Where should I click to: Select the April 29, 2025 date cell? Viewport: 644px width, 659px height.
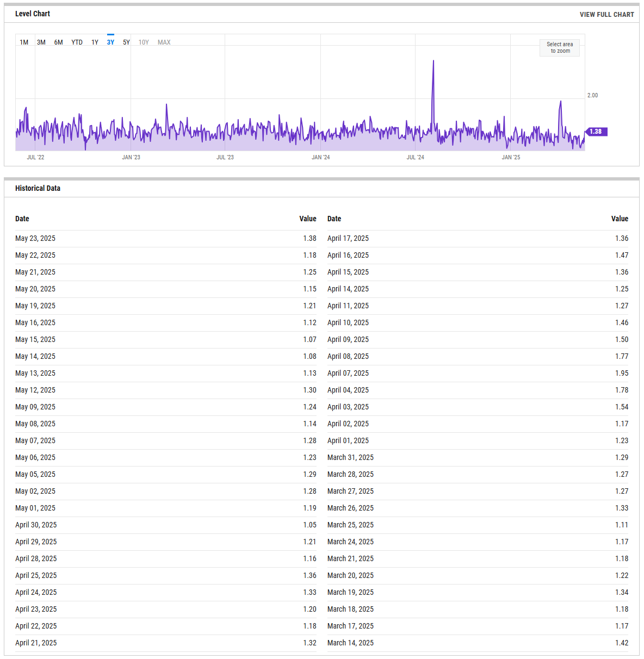coord(36,542)
